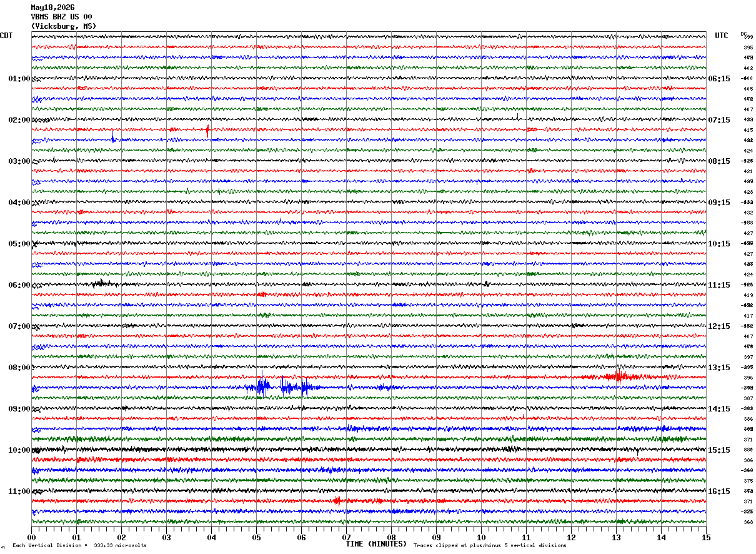Image resolution: width=756 pixels, height=554 pixels.
Task: Click the 01:00 CDT row label
Action: [x=19, y=78]
